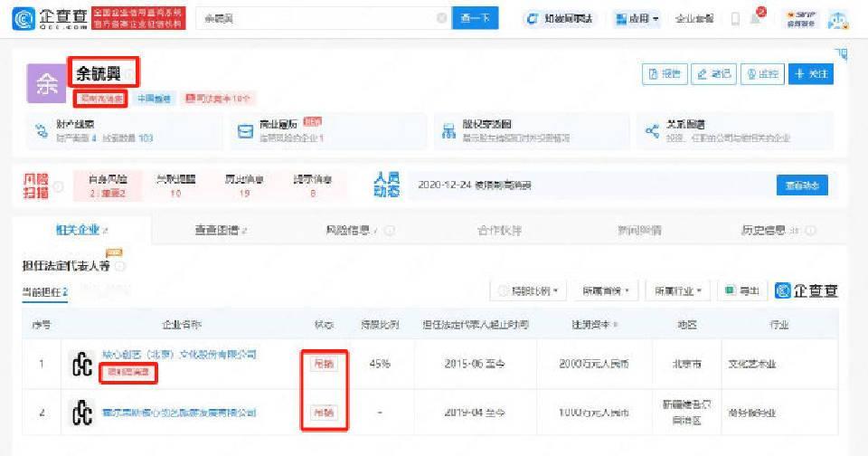Open the row 2 Xinjiang company name link
Image resolution: width=868 pixels, height=456 pixels.
point(179,413)
